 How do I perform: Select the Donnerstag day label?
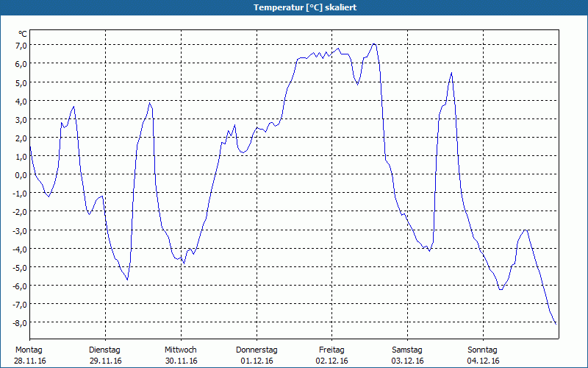click(257, 350)
